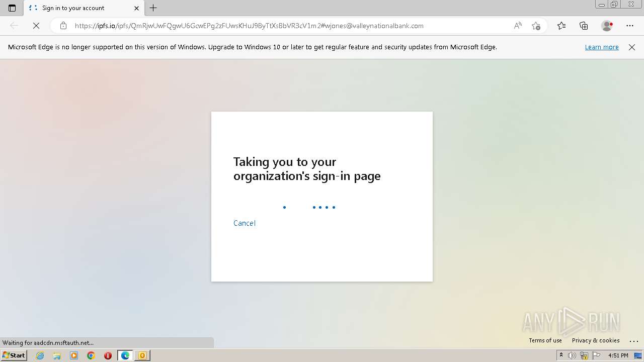Open Windows Media Player from taskbar
Image resolution: width=644 pixels, height=362 pixels.
tap(74, 355)
